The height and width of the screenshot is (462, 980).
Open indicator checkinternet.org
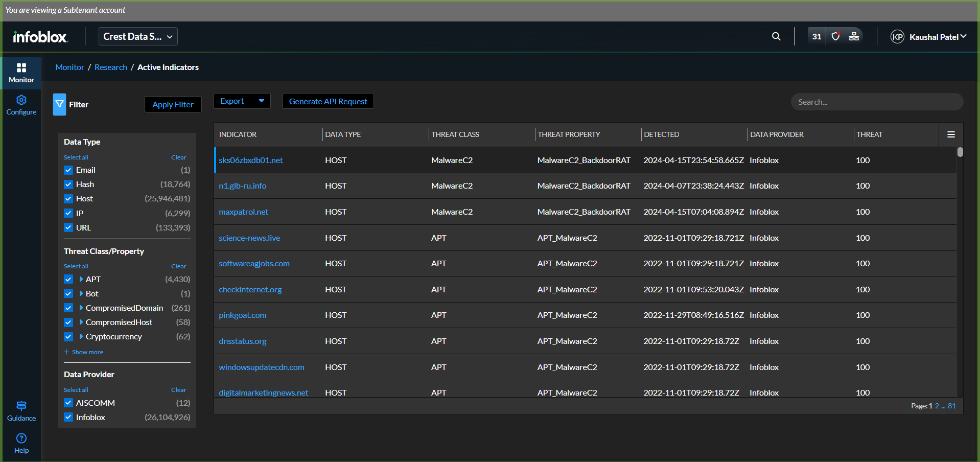tap(250, 290)
